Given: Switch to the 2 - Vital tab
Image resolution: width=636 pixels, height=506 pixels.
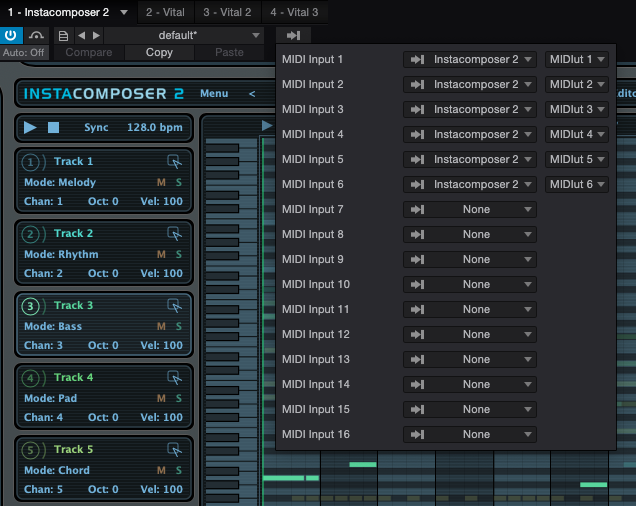Looking at the screenshot, I should click(165, 13).
